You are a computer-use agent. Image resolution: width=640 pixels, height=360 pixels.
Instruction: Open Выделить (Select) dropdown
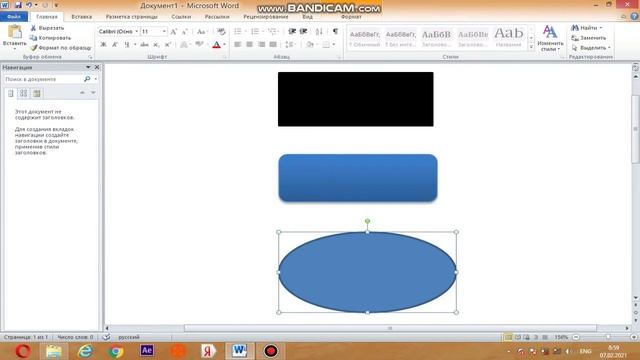tap(591, 48)
